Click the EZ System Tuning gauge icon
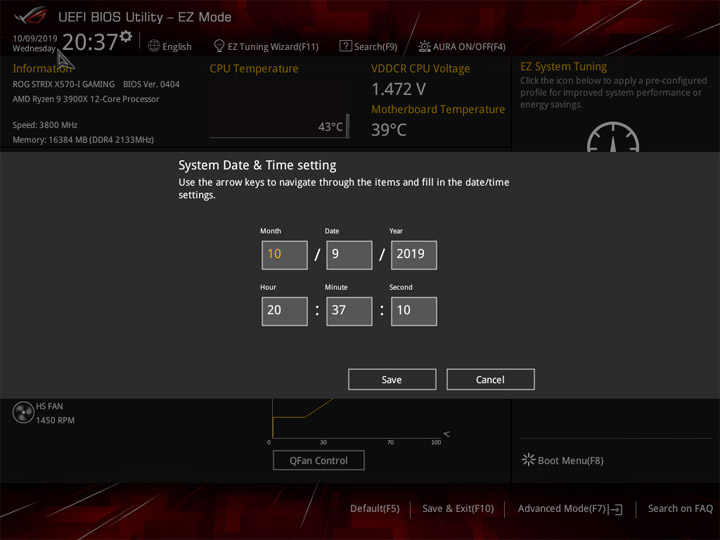Viewport: 720px width, 540px height. pos(613,137)
